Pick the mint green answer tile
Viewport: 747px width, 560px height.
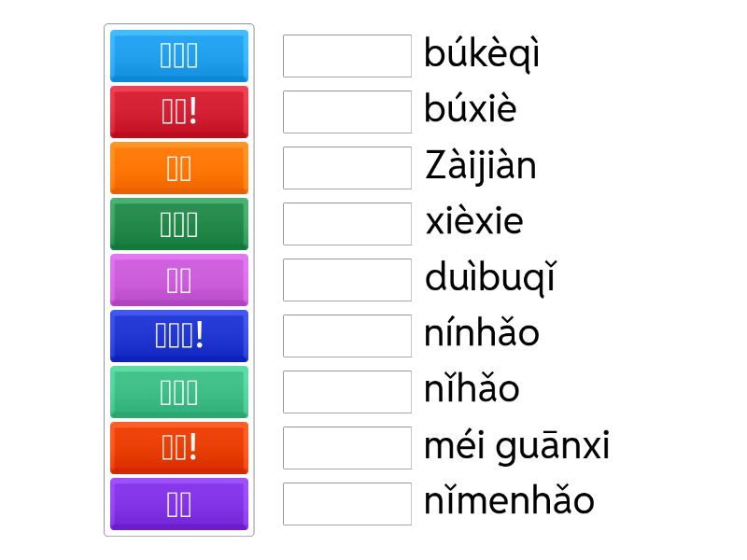click(x=178, y=392)
